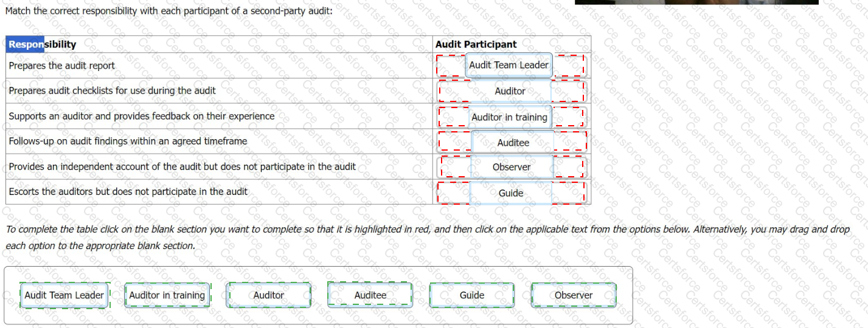Click 'Provides an independent account' row text

point(182,166)
